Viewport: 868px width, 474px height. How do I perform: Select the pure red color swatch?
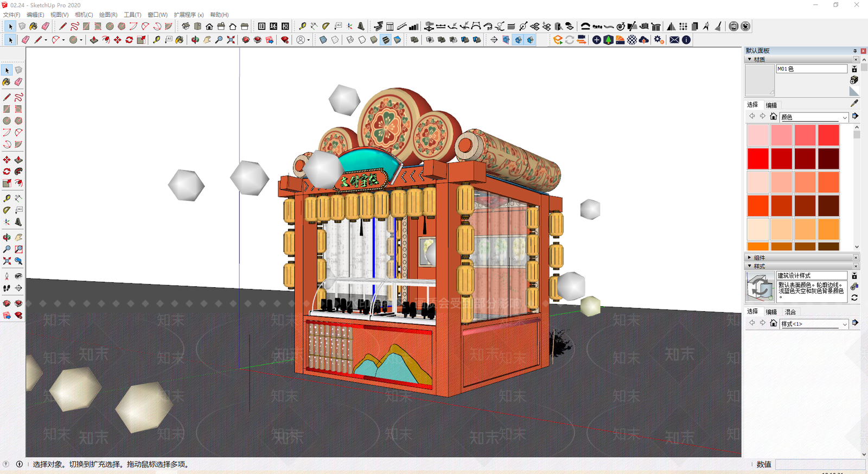point(758,159)
